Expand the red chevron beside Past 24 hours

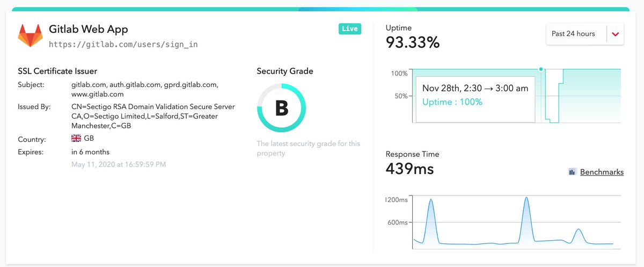coord(615,34)
